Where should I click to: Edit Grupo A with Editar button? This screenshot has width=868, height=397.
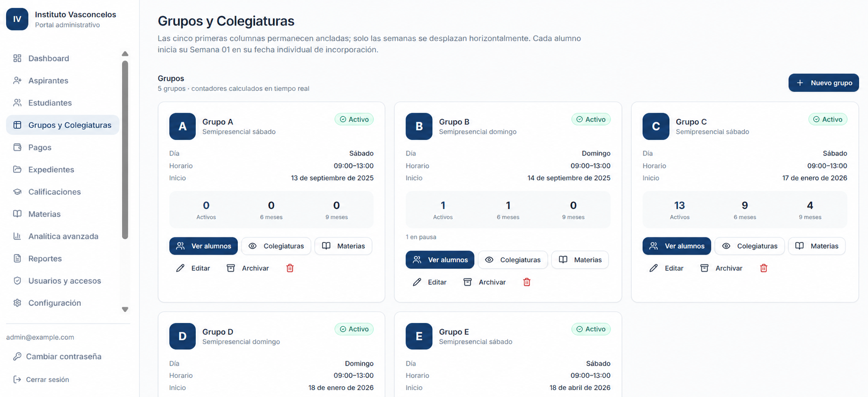tap(193, 268)
